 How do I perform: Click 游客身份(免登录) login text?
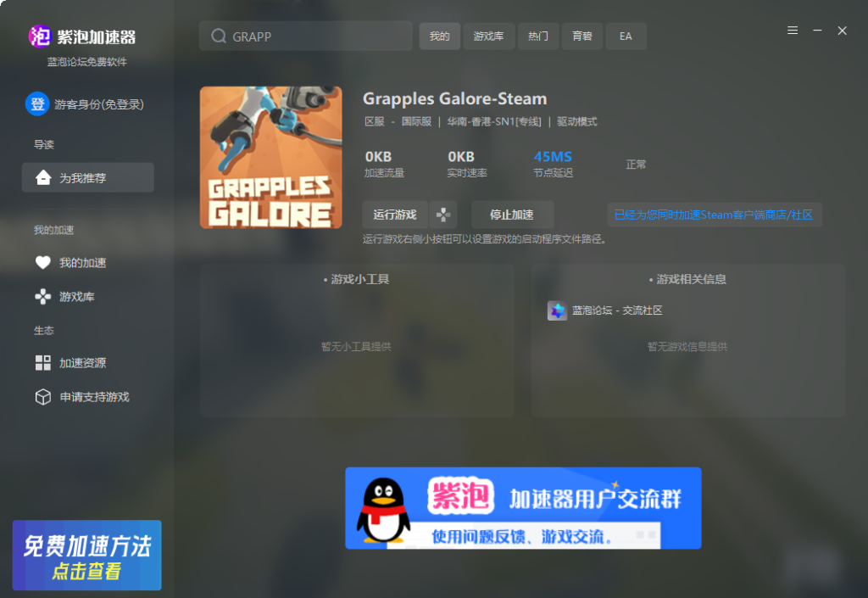(x=99, y=104)
